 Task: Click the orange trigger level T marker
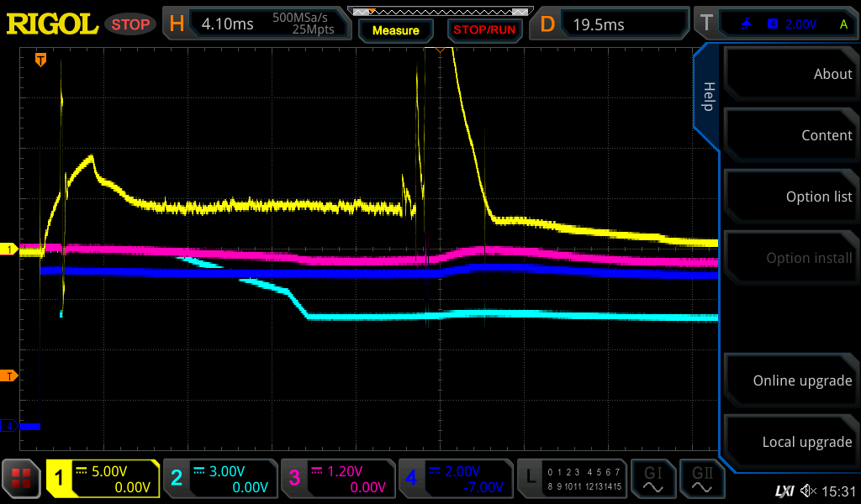(9, 375)
